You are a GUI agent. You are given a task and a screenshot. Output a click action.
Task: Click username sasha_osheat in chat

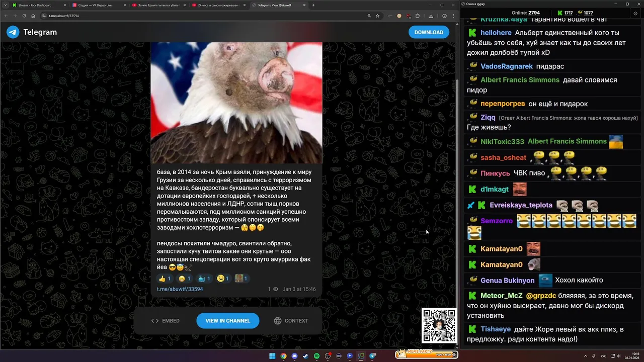click(503, 157)
